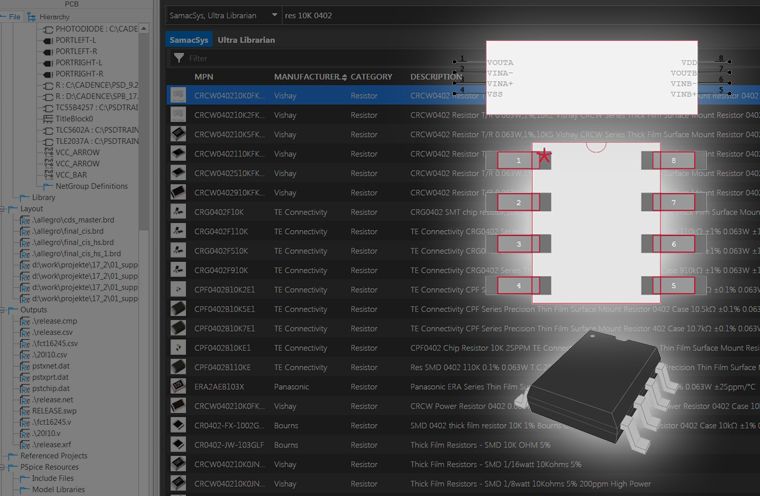Viewport: 760px width, 496px height.
Task: Click the part icon of CR0402-FX-1002G row
Action: point(178,425)
